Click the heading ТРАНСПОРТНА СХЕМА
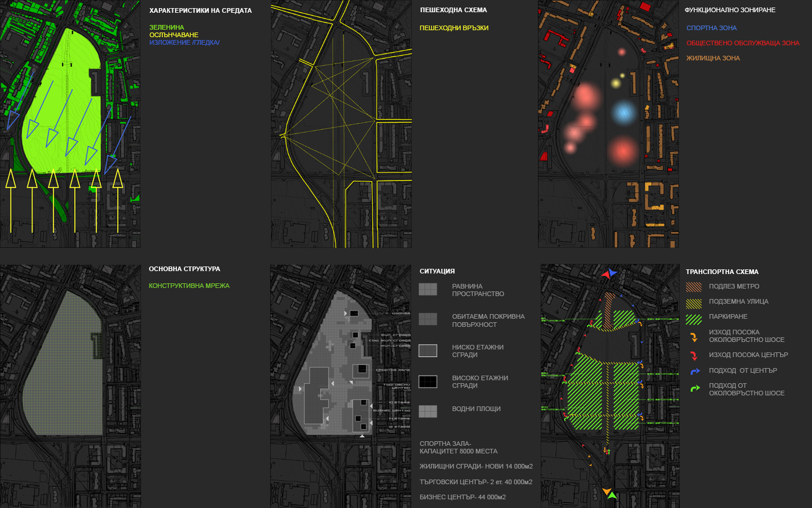 pos(722,272)
